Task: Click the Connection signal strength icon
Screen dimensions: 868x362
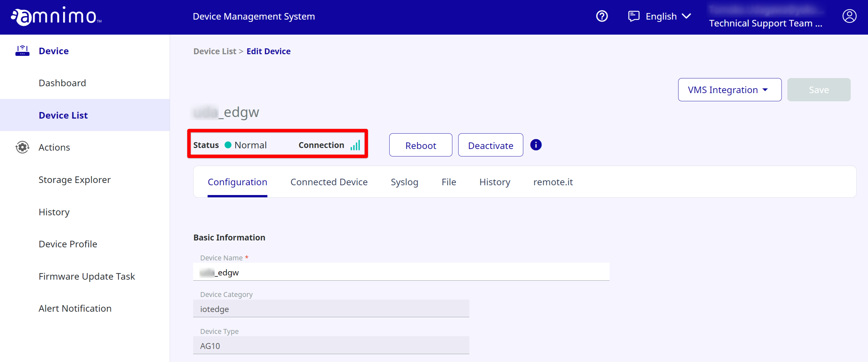Action: click(355, 145)
